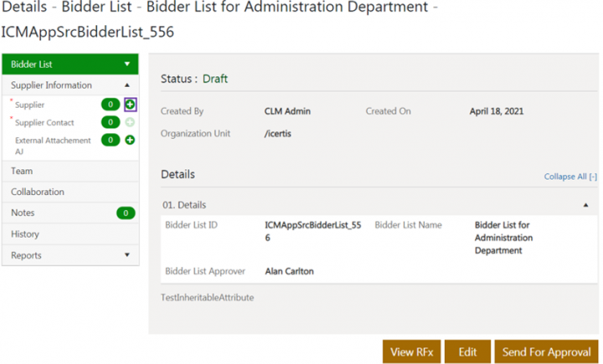Image resolution: width=603 pixels, height=364 pixels.
Task: Open the Collaboration section
Action: [37, 192]
